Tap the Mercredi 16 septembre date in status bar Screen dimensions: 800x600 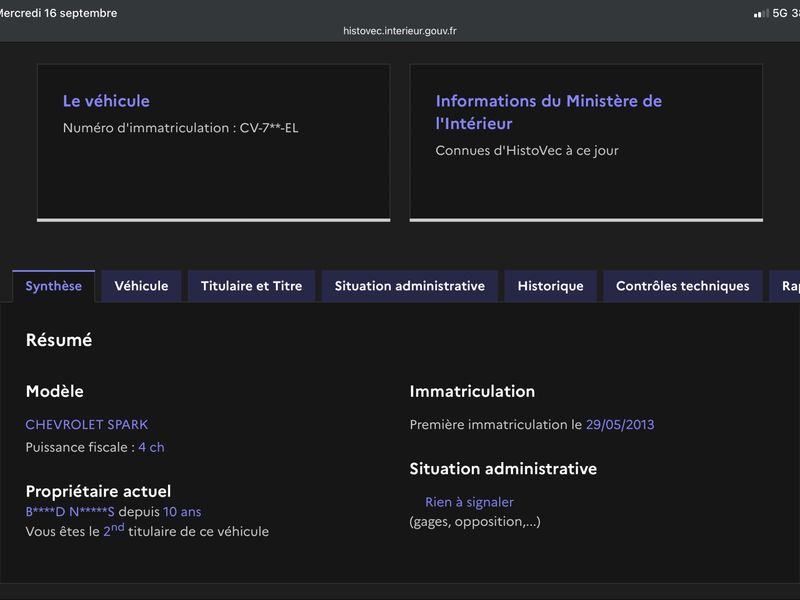pos(59,13)
